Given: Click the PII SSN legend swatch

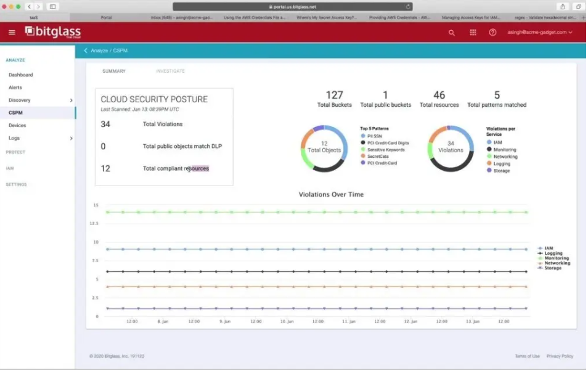Looking at the screenshot, I should click(x=362, y=136).
